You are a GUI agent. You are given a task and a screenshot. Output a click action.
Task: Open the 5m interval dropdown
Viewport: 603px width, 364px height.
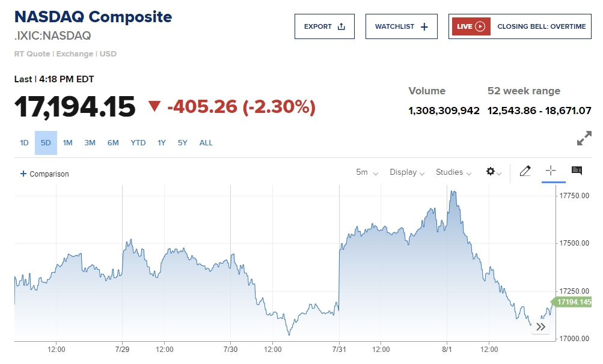(x=367, y=172)
